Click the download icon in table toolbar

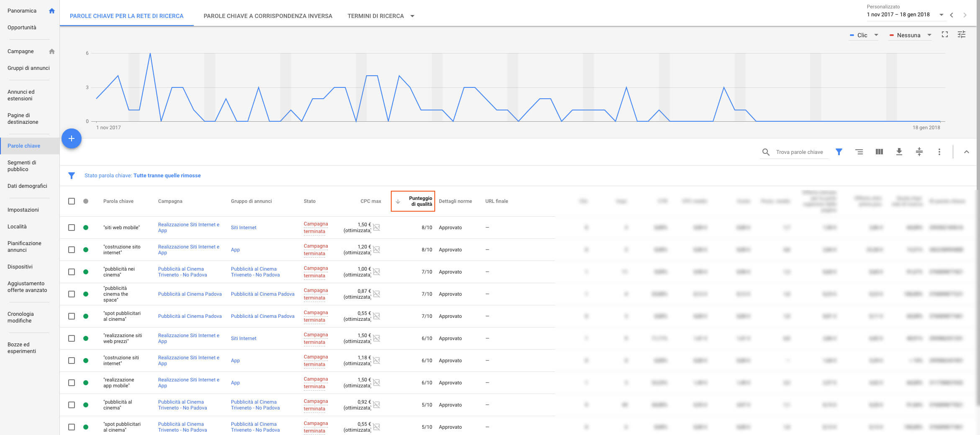click(x=899, y=152)
